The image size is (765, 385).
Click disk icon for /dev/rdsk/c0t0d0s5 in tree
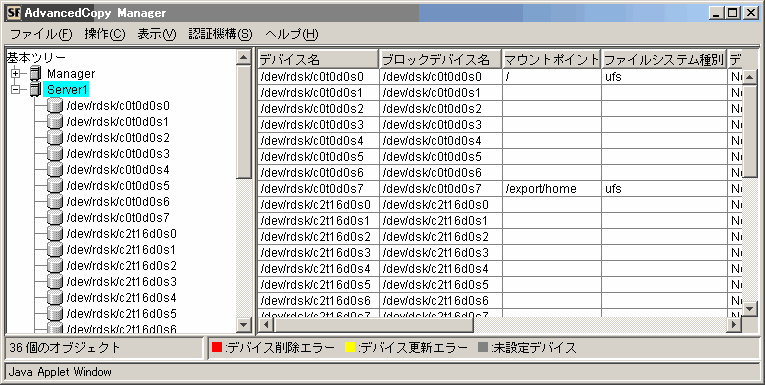tap(55, 186)
